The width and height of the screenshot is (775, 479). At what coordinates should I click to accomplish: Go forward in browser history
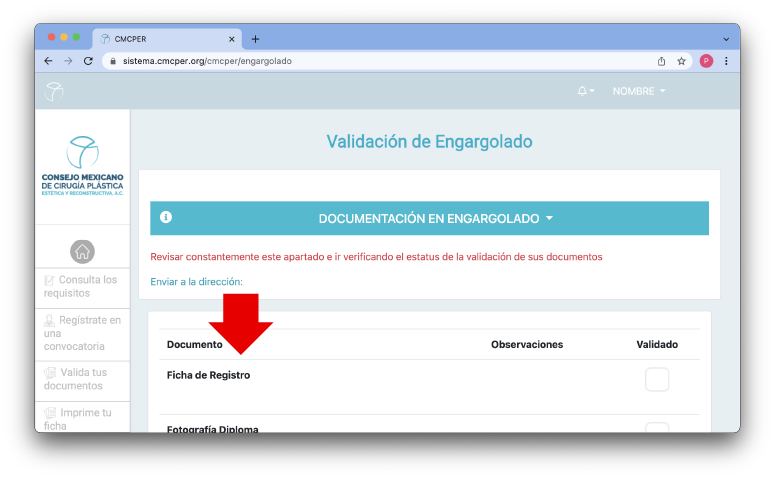coord(68,61)
